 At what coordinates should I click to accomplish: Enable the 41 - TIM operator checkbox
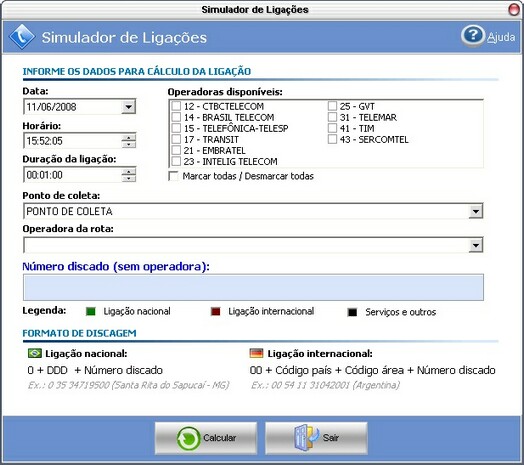[332, 128]
